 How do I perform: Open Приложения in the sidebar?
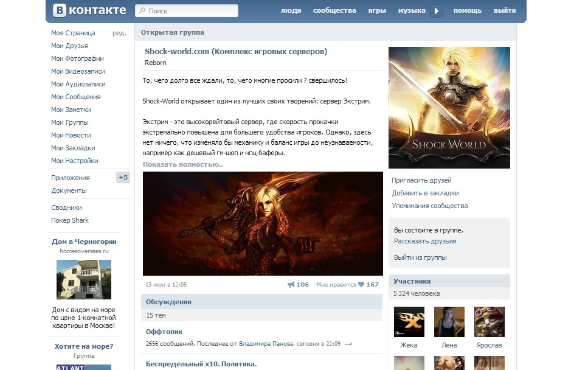point(71,178)
